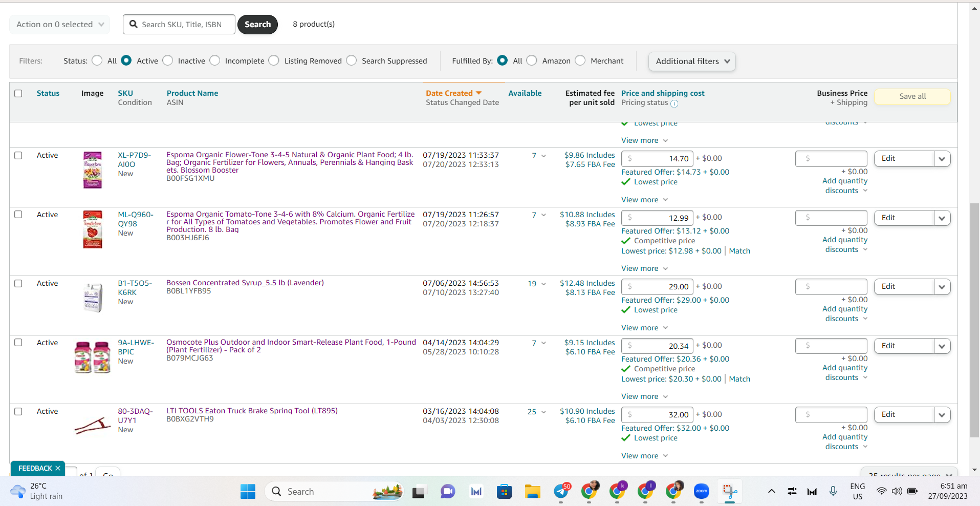Click the black Search button
This screenshot has height=506, width=980.
click(258, 25)
